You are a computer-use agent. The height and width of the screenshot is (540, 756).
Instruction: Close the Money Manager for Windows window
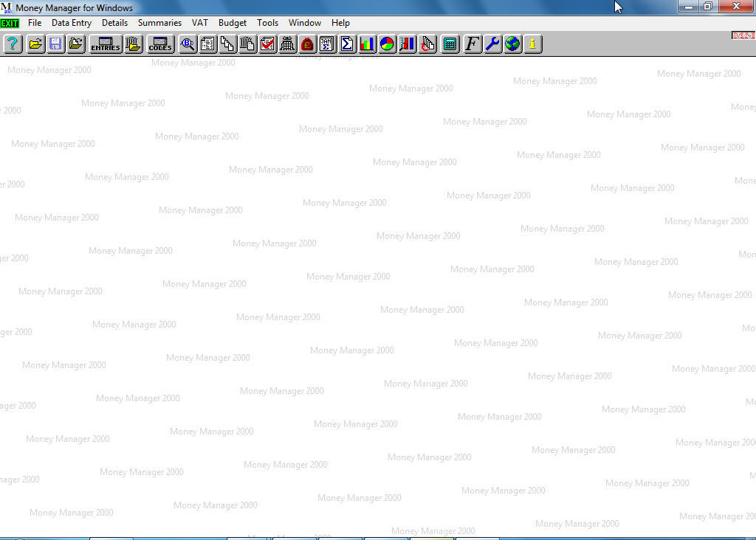pyautogui.click(x=736, y=7)
